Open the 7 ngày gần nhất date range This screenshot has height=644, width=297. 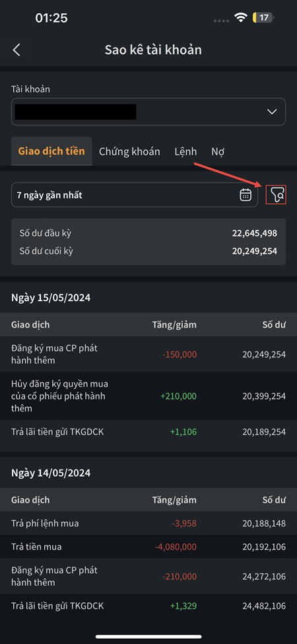[134, 195]
